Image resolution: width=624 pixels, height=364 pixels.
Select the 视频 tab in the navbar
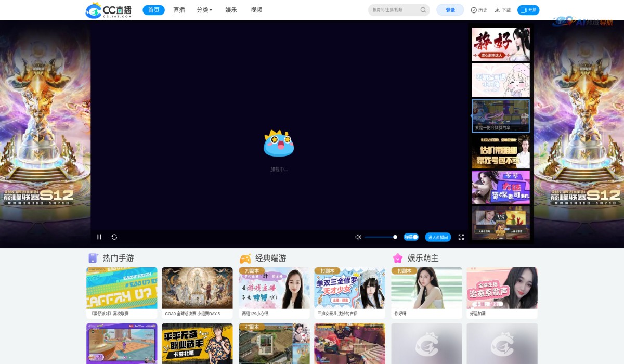[255, 9]
